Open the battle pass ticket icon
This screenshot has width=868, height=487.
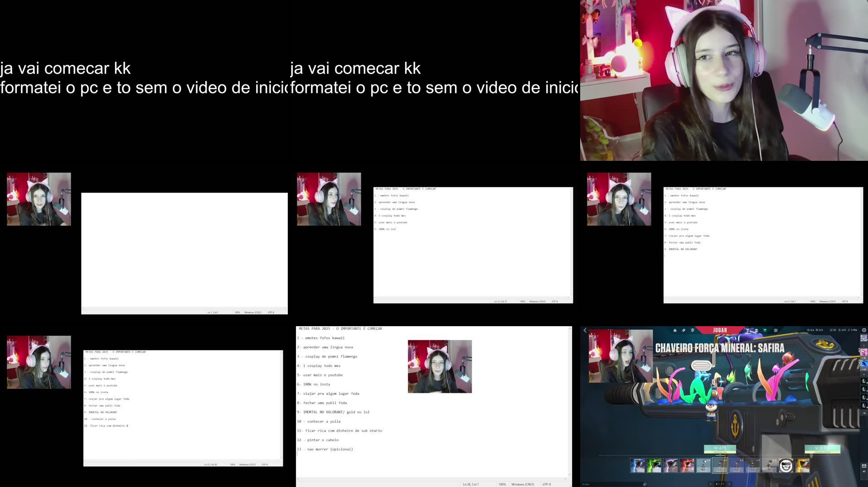coord(684,330)
